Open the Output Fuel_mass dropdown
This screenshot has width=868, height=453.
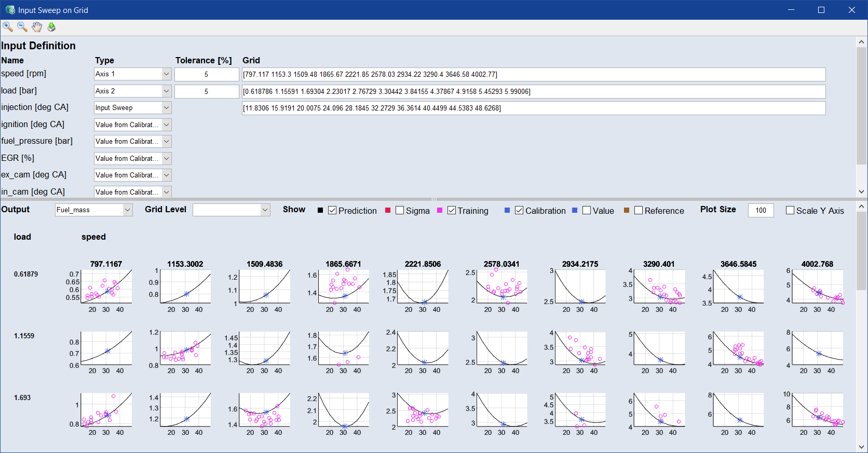coord(94,210)
